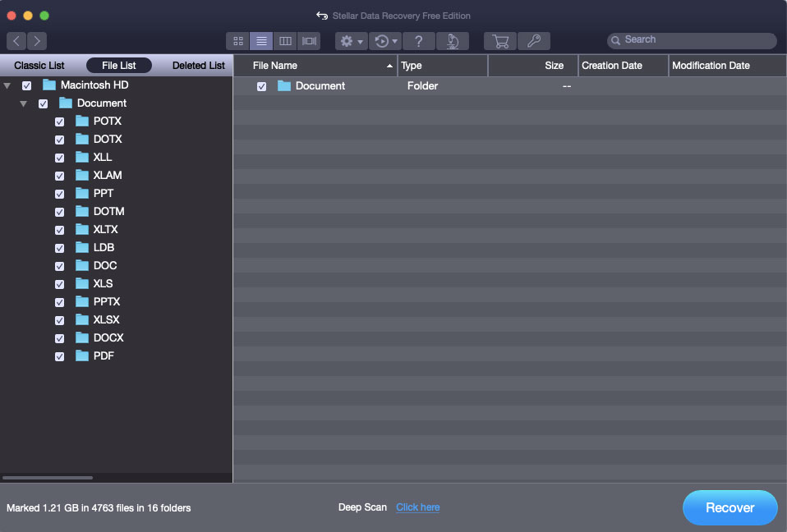
Task: Open the resume recovery clock menu
Action: (x=386, y=41)
